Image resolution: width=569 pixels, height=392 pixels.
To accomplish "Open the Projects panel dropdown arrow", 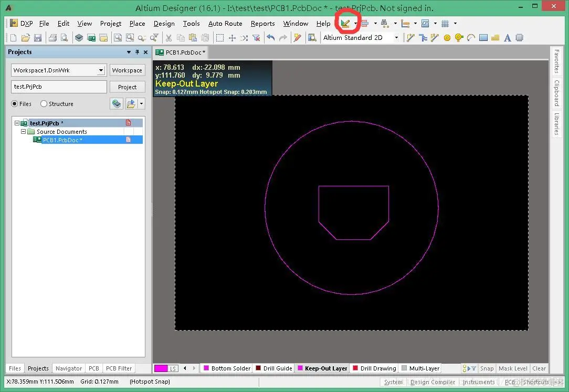I will tap(129, 52).
